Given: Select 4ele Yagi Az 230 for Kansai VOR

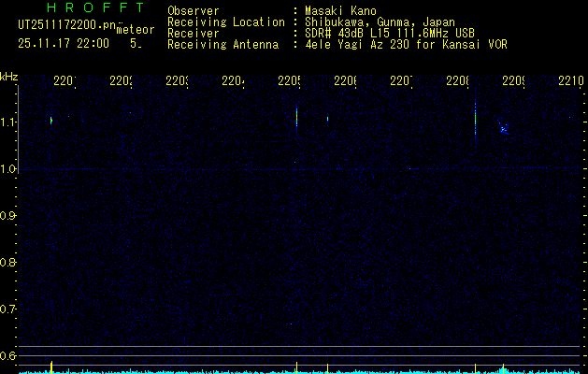Looking at the screenshot, I should [406, 45].
